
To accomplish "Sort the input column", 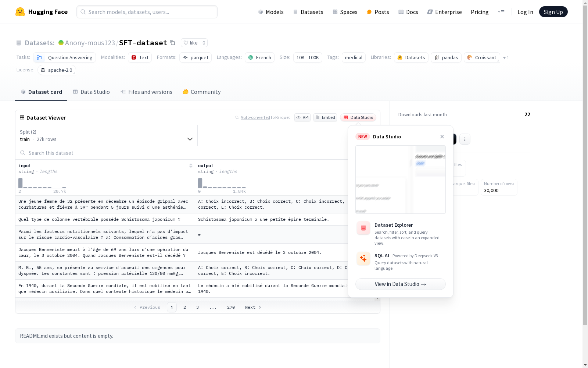I will (x=191, y=166).
